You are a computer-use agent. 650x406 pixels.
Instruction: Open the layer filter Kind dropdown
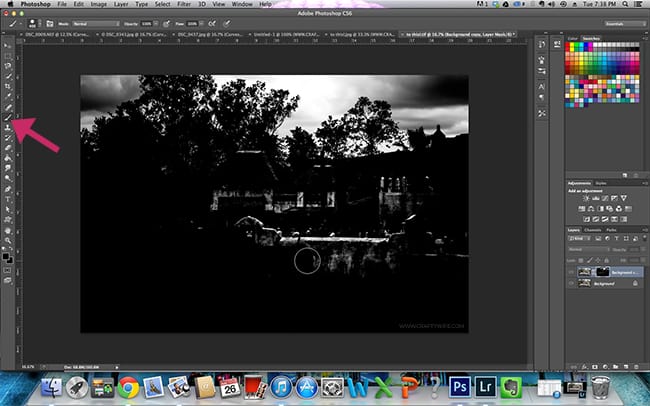580,238
